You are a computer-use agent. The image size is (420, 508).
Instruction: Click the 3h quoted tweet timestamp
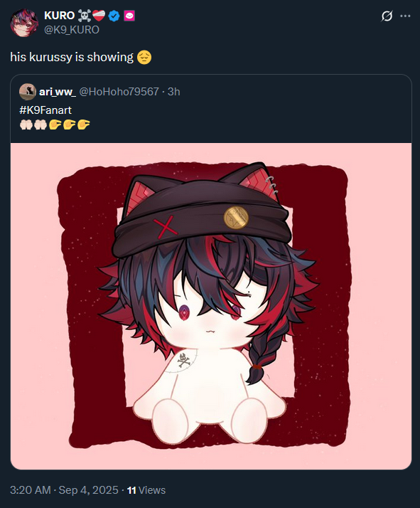pos(174,92)
